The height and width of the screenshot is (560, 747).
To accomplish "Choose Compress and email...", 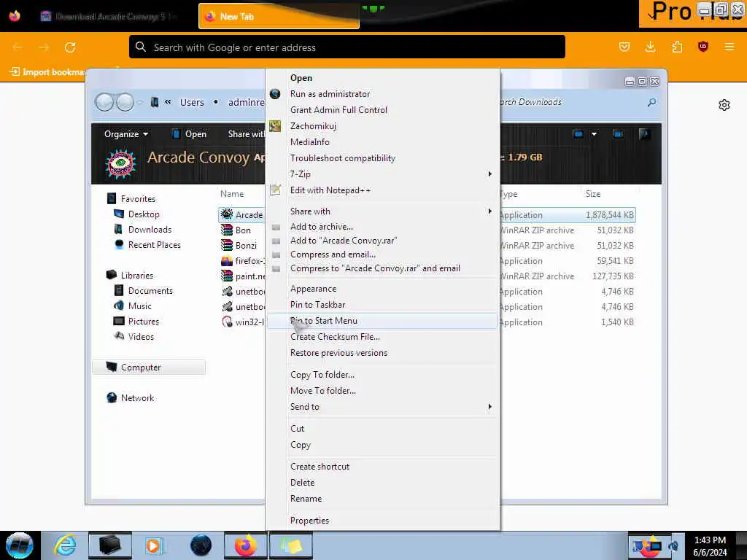I will tap(333, 254).
